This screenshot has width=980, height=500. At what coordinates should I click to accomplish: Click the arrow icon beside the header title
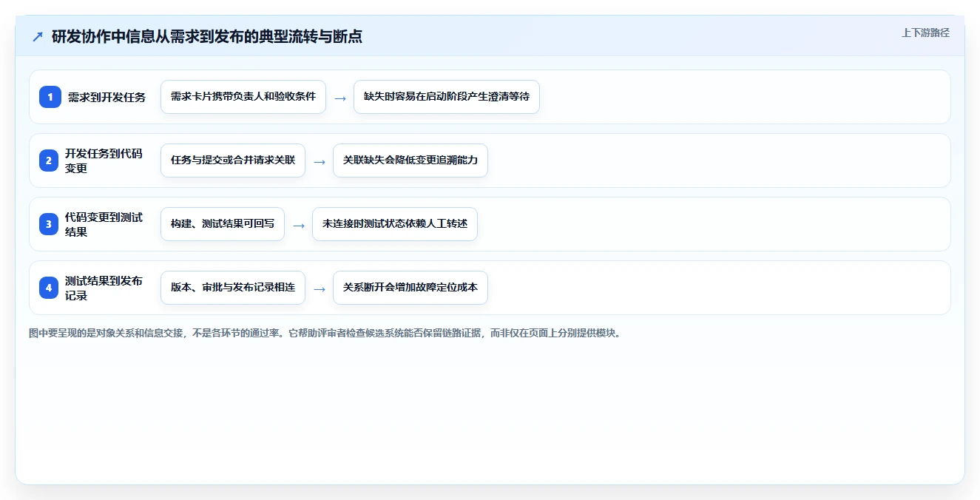(38, 36)
